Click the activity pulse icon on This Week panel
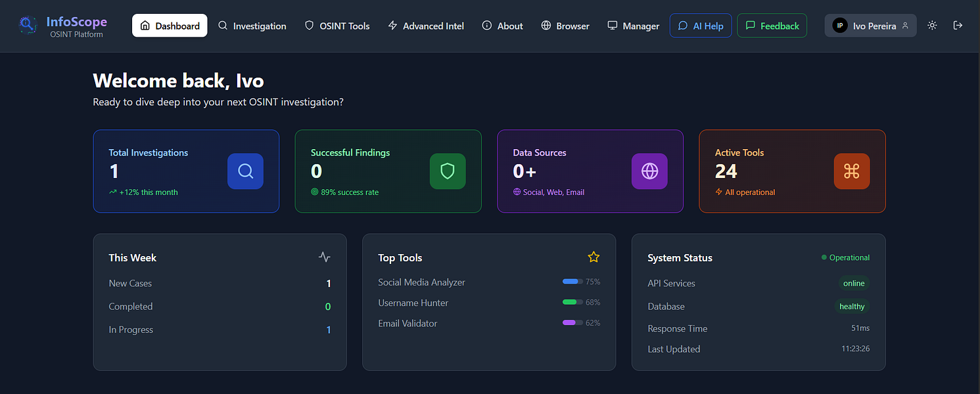 325,257
